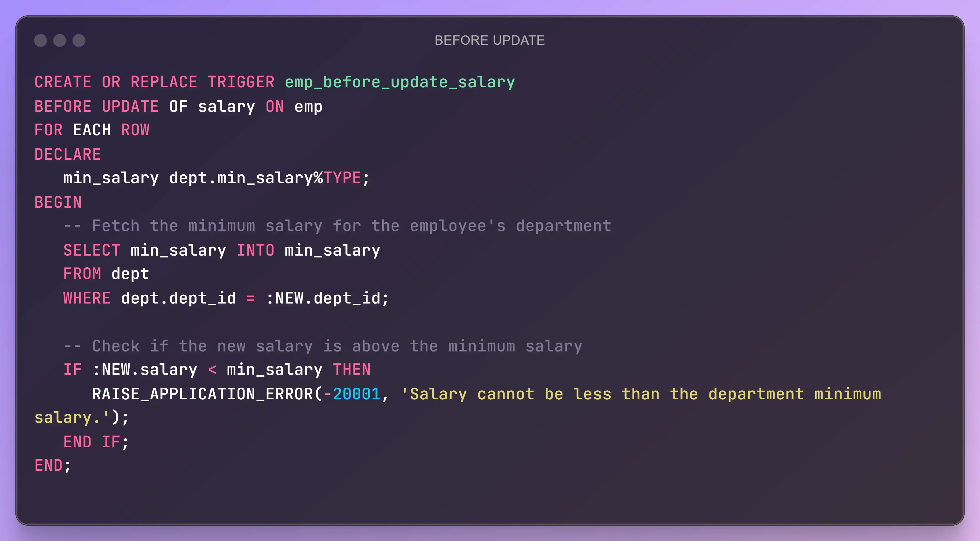The width and height of the screenshot is (980, 541).
Task: Click the final END; statement
Action: pos(53,466)
